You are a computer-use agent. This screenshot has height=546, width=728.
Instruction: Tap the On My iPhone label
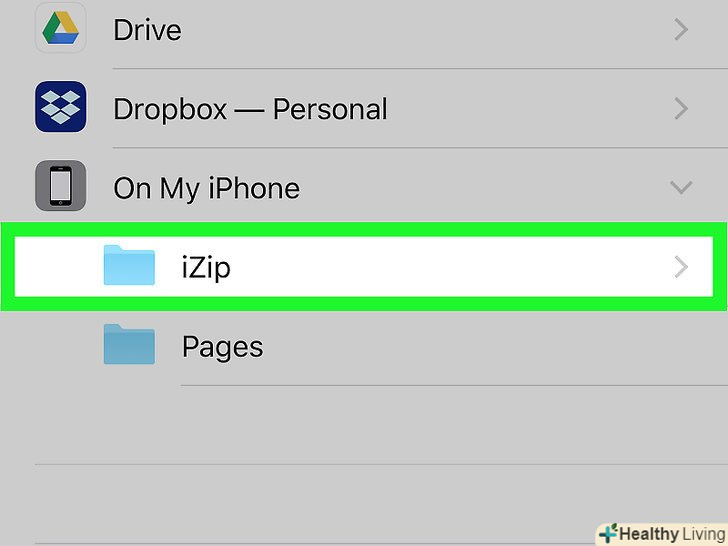pyautogui.click(x=206, y=188)
